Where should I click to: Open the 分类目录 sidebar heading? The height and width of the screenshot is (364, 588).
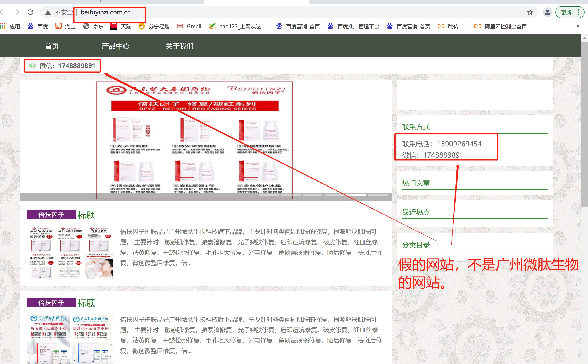416,245
